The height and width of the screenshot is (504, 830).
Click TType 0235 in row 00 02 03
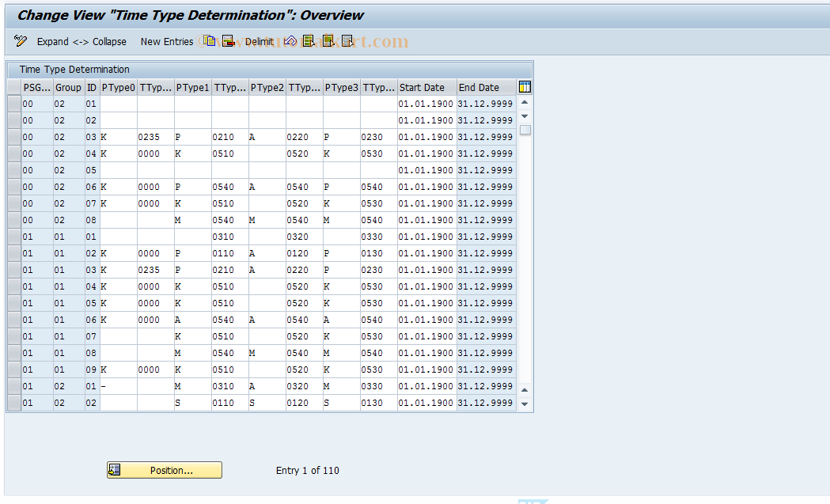point(156,137)
